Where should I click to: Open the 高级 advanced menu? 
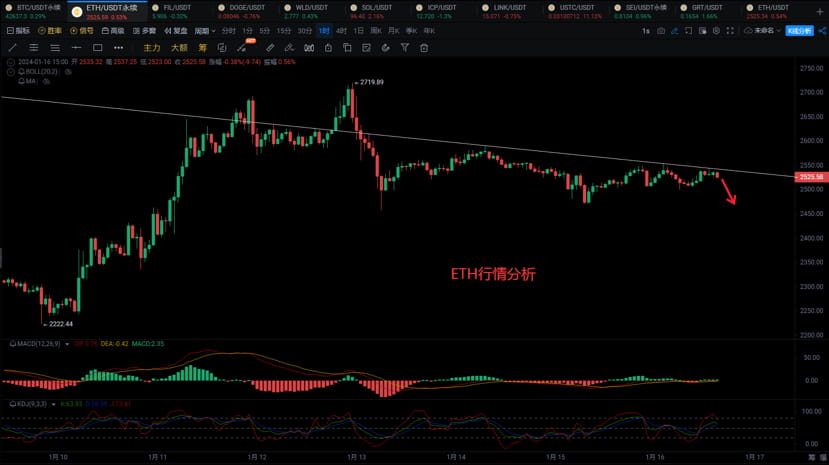(x=113, y=31)
